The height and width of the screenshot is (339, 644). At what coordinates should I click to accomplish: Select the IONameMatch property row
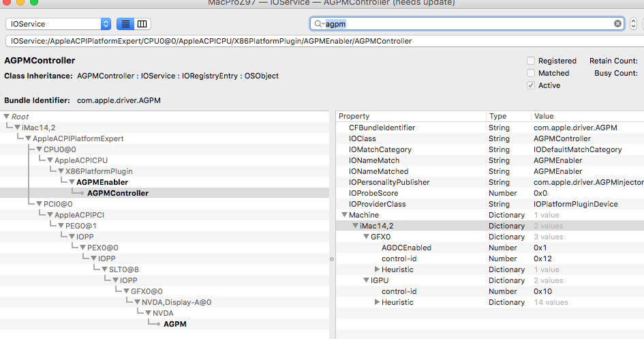pyautogui.click(x=490, y=160)
